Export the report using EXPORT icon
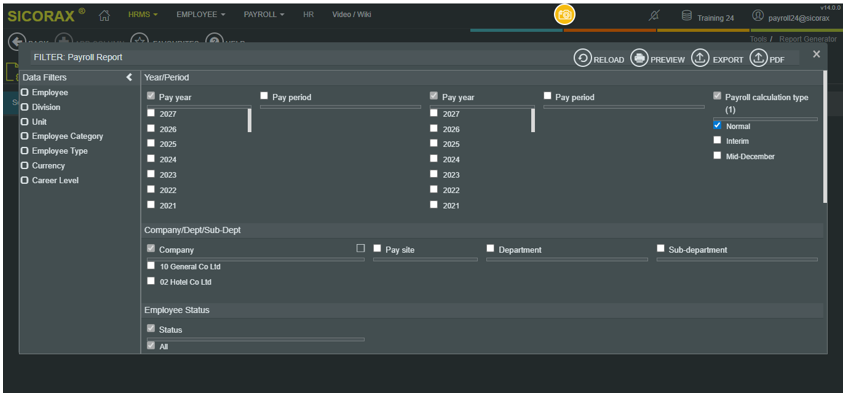The image size is (846, 397). pyautogui.click(x=717, y=59)
